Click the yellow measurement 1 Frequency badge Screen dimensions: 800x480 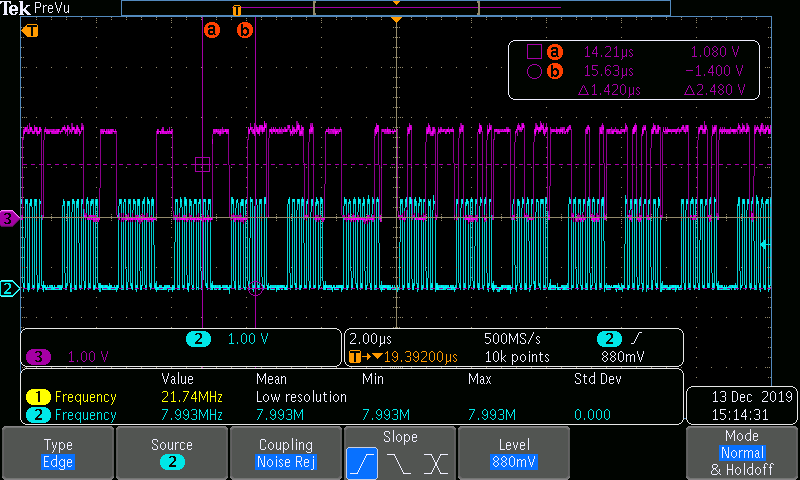click(38, 397)
